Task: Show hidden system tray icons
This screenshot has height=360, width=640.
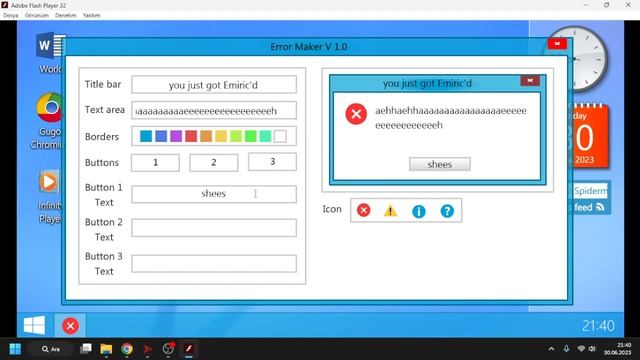Action: click(551, 349)
